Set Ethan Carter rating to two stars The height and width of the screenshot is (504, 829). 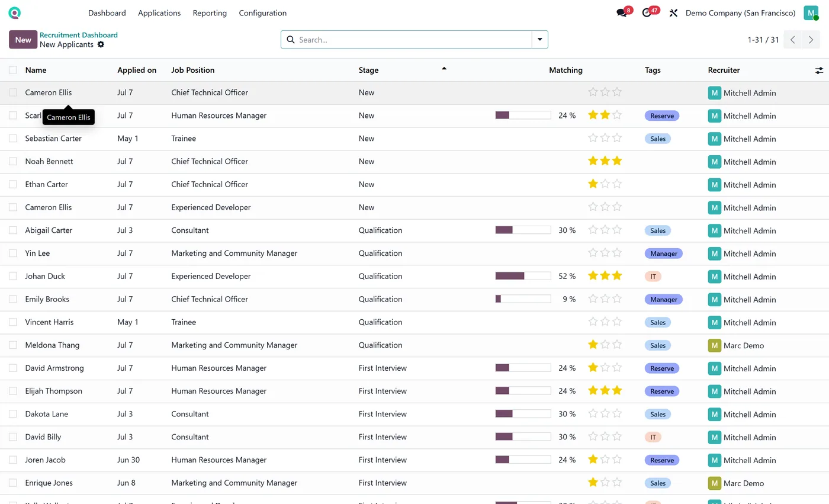(605, 184)
